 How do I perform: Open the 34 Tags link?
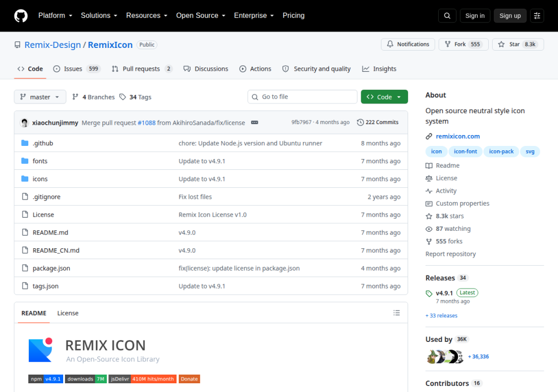[x=135, y=97]
